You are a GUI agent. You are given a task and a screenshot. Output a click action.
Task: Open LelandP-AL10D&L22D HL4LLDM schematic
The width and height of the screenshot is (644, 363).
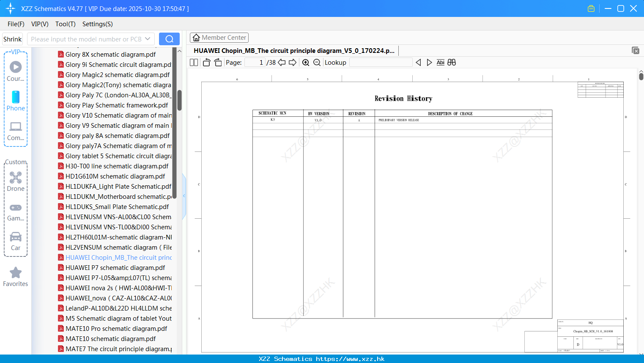[115, 308]
